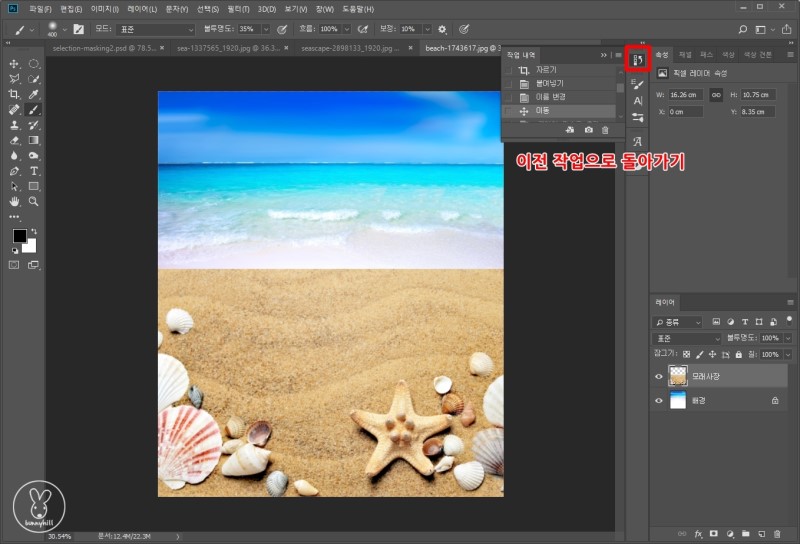The image size is (800, 544).
Task: Click the W width input field
Action: click(685, 95)
